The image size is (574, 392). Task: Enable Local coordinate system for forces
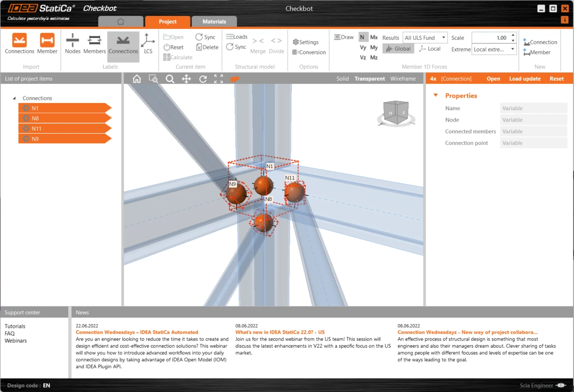(429, 49)
